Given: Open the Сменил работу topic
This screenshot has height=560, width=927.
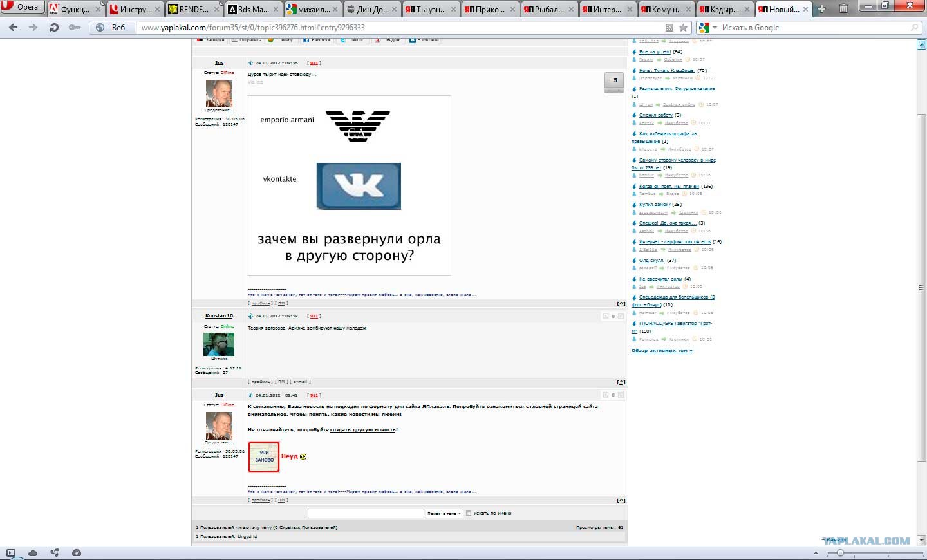Looking at the screenshot, I should tap(655, 115).
